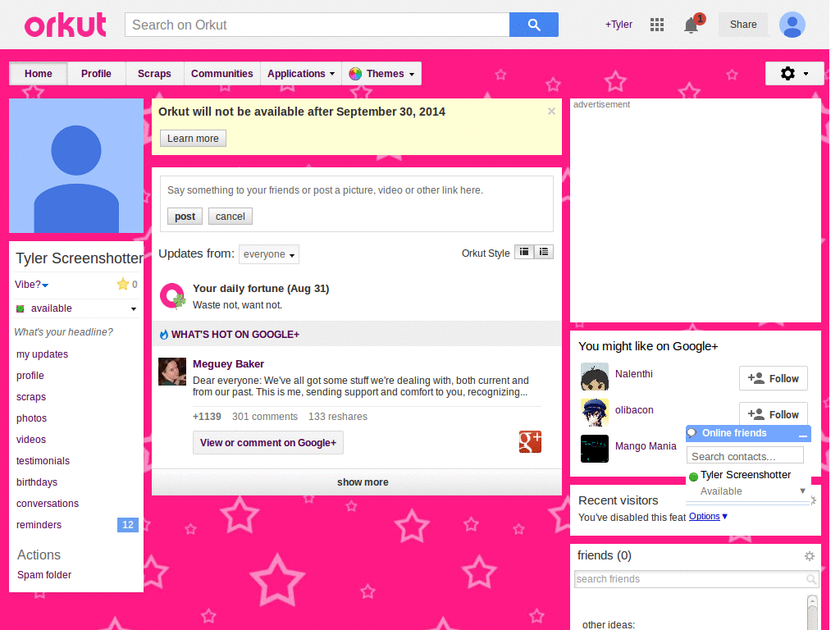Open birthdays in the sidebar
This screenshot has height=630, width=840.
[x=37, y=482]
